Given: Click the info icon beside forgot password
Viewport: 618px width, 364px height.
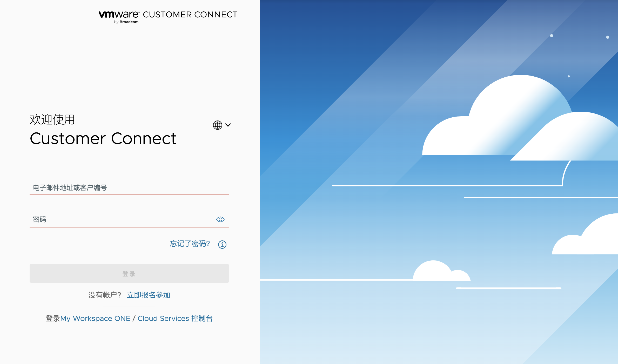Looking at the screenshot, I should coord(222,244).
